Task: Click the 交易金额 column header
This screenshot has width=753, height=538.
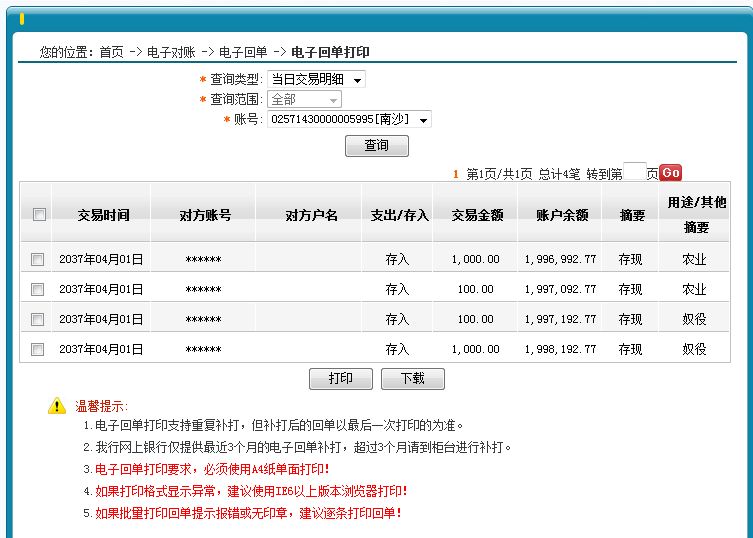Action: (477, 215)
